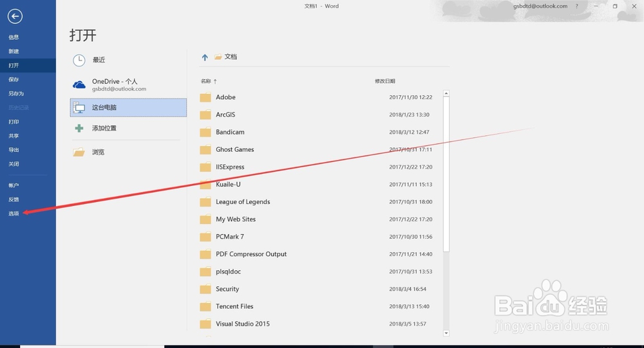Screen dimensions: 644x348
Task: Open the PCMark 7 folder name
Action: [x=230, y=237]
